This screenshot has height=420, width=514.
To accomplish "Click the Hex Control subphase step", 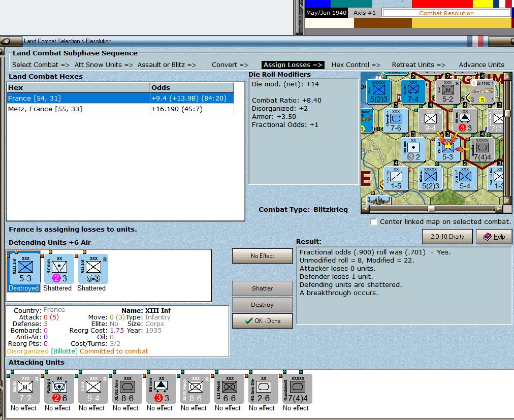I will click(x=356, y=65).
